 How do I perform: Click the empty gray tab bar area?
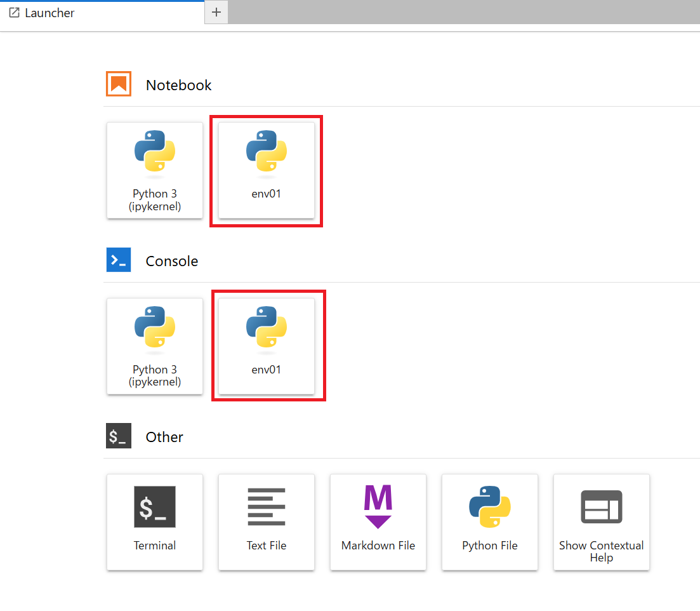pos(463,12)
